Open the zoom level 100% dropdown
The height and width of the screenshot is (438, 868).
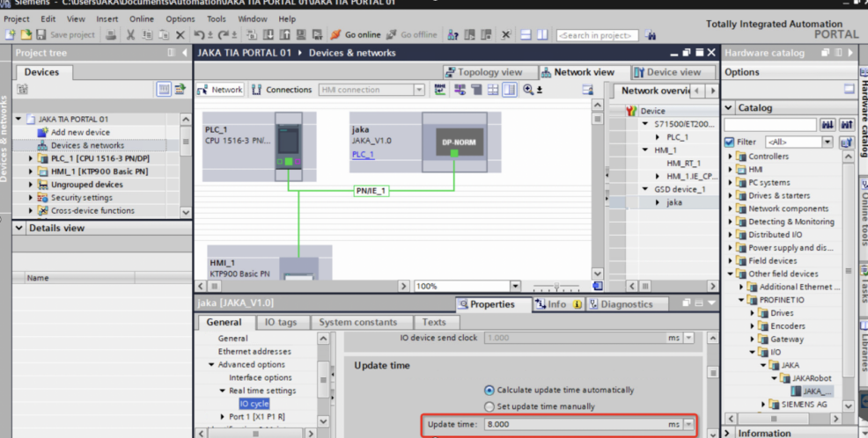coord(515,286)
